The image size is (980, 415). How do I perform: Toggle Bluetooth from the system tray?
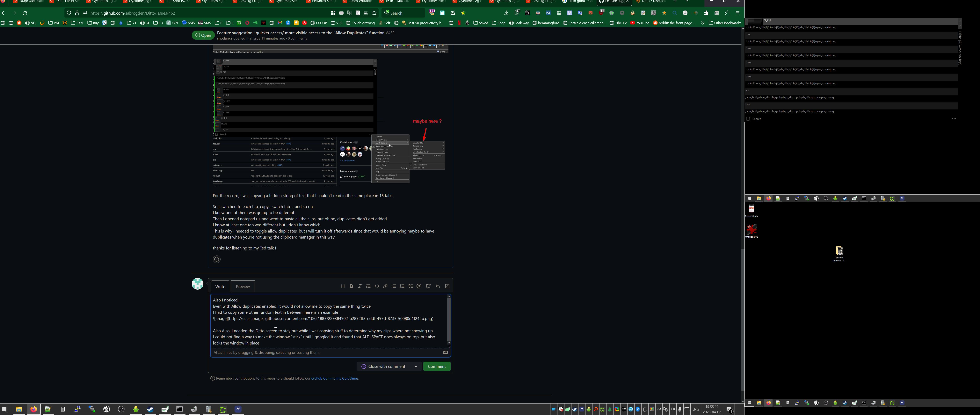click(638, 409)
